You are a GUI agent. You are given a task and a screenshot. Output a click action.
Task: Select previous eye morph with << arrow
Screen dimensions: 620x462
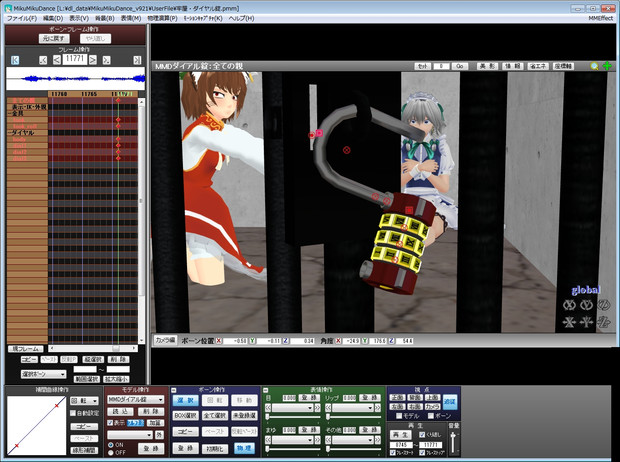pos(268,407)
